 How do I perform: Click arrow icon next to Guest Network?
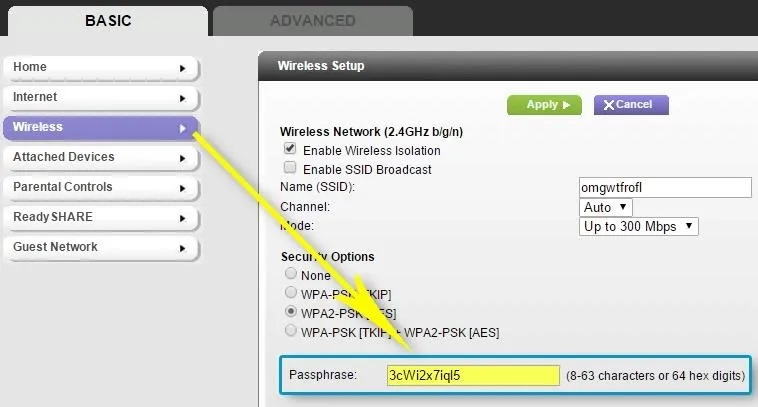pos(183,248)
